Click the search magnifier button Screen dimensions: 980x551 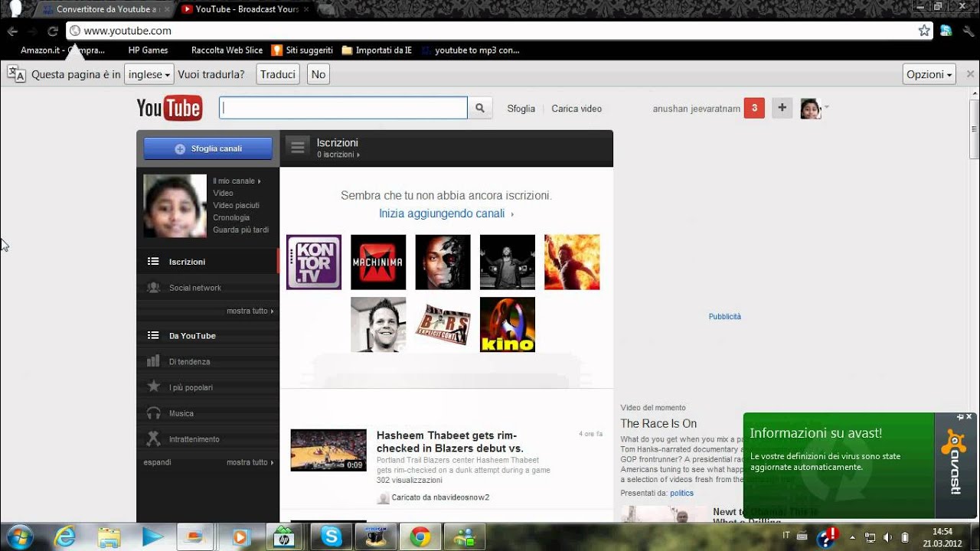(480, 108)
